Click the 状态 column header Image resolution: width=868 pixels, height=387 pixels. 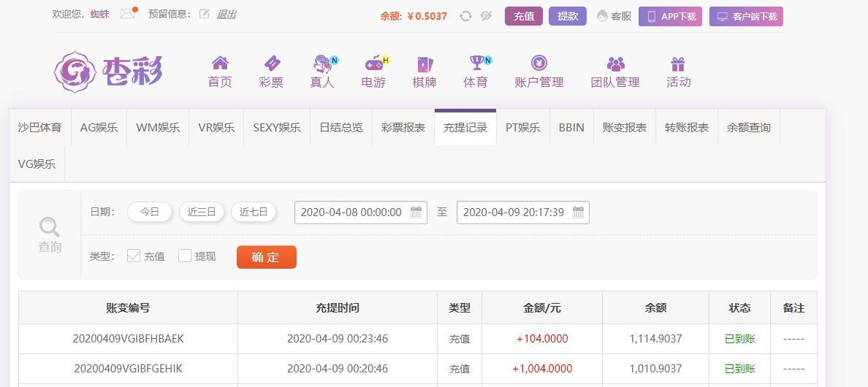tap(740, 308)
